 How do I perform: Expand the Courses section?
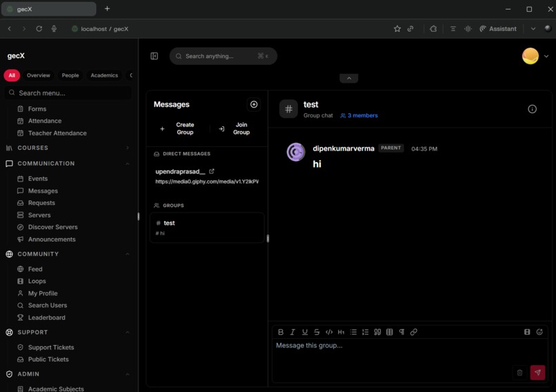[x=68, y=148]
